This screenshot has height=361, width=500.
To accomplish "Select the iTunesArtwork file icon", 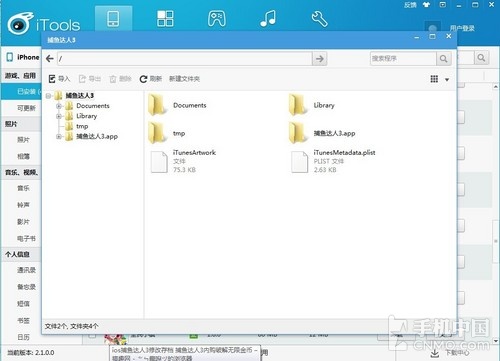I will (159, 162).
